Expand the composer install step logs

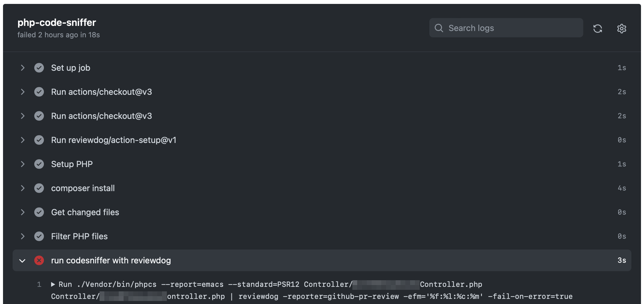pyautogui.click(x=23, y=188)
